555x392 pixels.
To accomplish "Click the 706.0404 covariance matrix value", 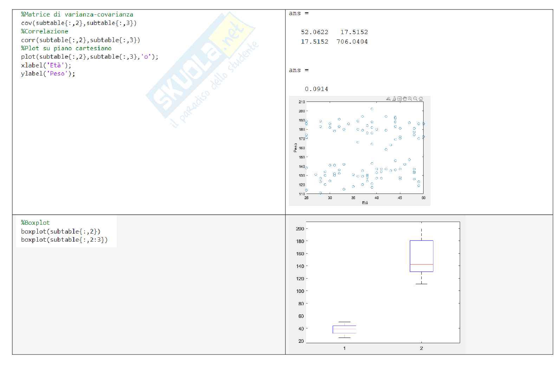I will pyautogui.click(x=352, y=41).
